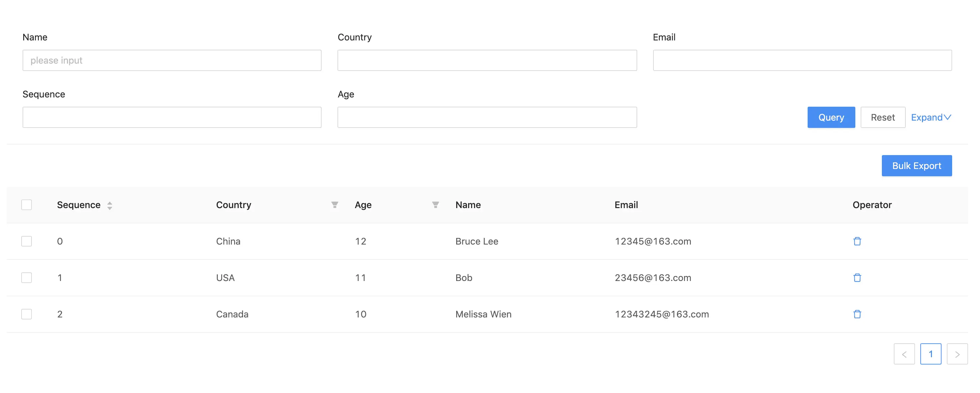Delete the Bruce Lee row

coord(857,241)
